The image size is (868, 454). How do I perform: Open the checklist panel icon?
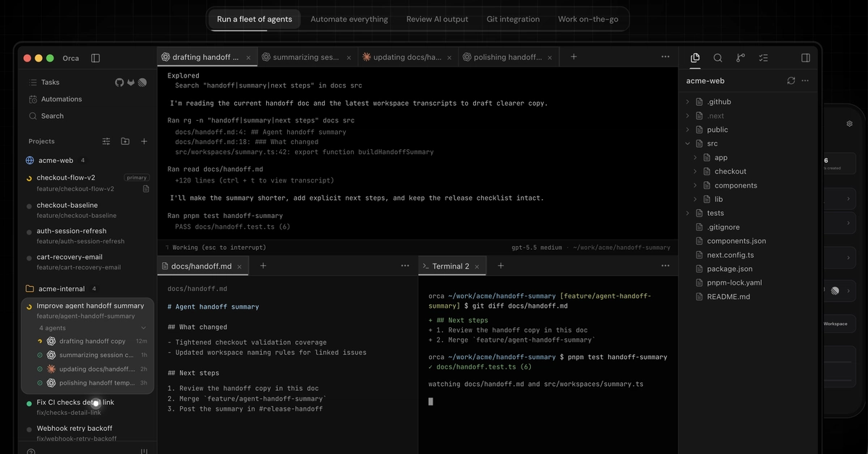[x=763, y=58]
